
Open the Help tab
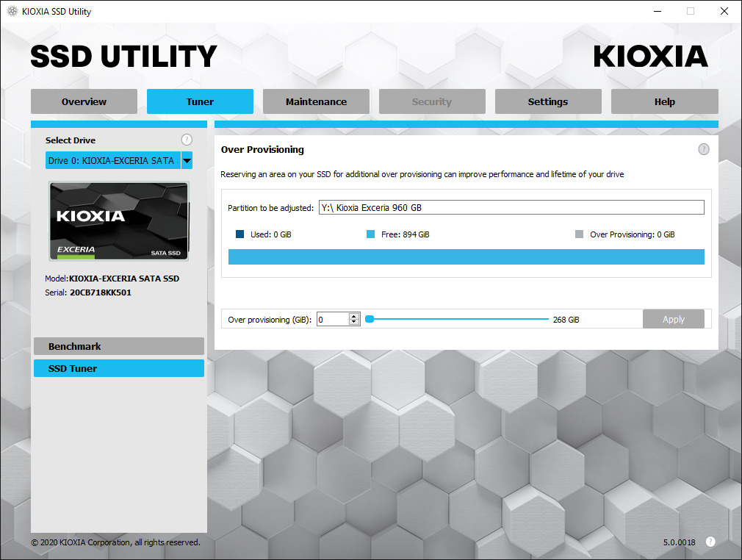pos(664,101)
